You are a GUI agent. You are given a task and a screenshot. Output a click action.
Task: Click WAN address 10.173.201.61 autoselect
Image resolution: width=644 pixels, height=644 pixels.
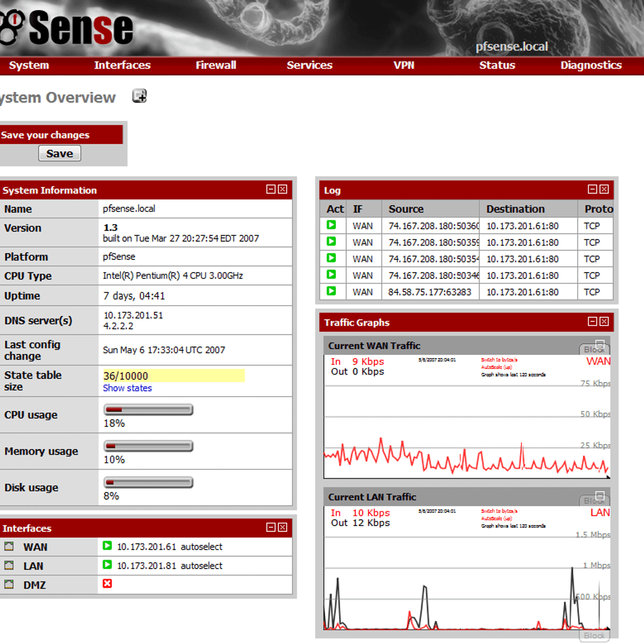pyautogui.click(x=169, y=547)
